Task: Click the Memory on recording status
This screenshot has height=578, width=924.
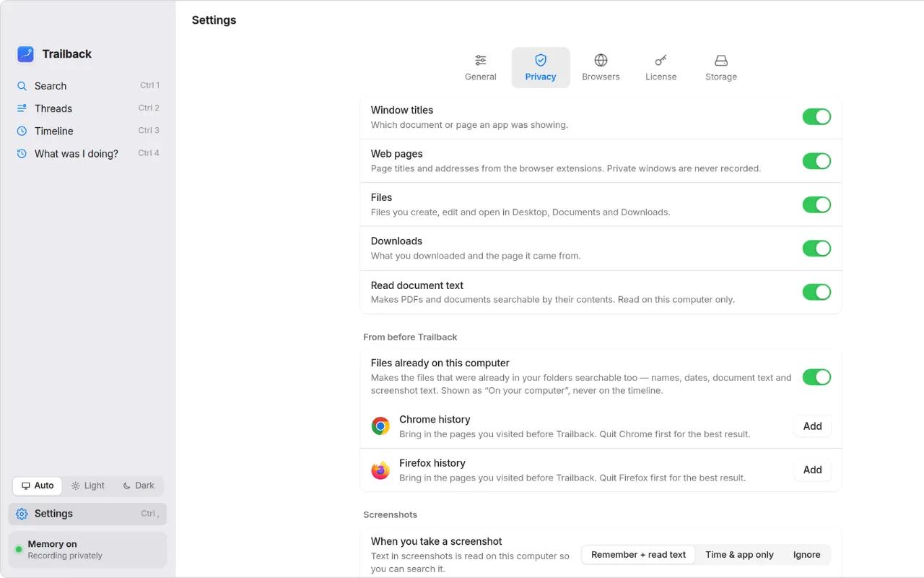Action: coord(87,550)
